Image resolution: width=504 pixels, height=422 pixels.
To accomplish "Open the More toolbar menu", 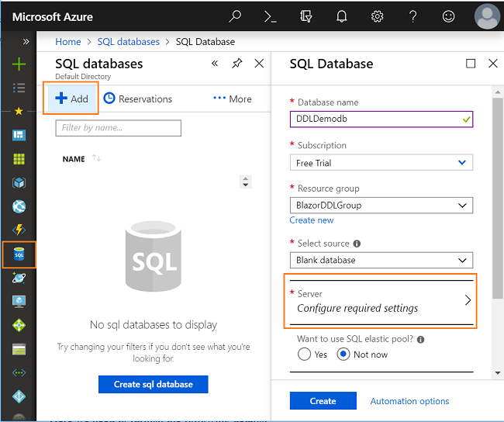I will coord(233,99).
